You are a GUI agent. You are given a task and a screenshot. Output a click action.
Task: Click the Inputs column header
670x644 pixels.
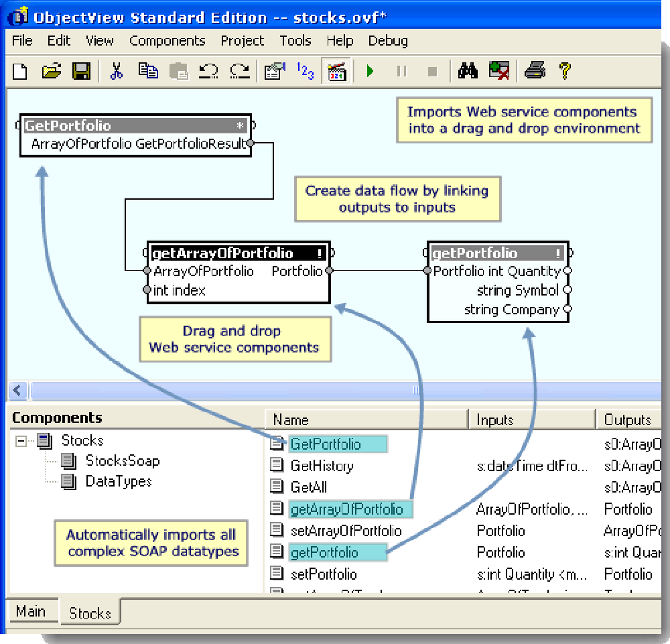click(x=531, y=420)
